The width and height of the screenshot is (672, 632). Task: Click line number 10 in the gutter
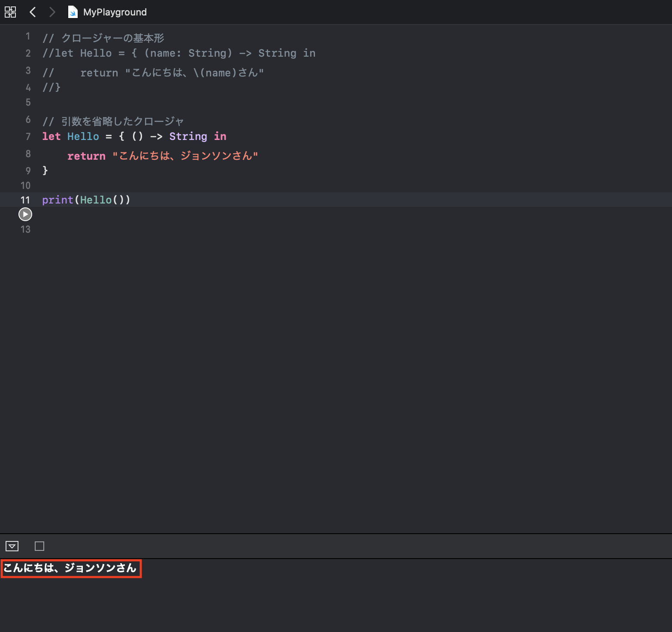(x=25, y=185)
